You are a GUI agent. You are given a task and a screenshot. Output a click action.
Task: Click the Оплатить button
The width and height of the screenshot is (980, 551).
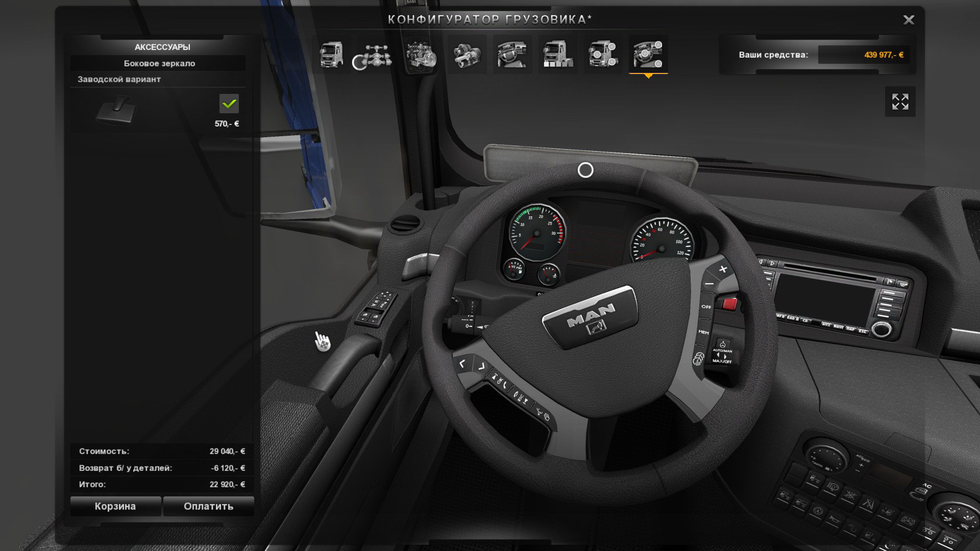click(209, 506)
